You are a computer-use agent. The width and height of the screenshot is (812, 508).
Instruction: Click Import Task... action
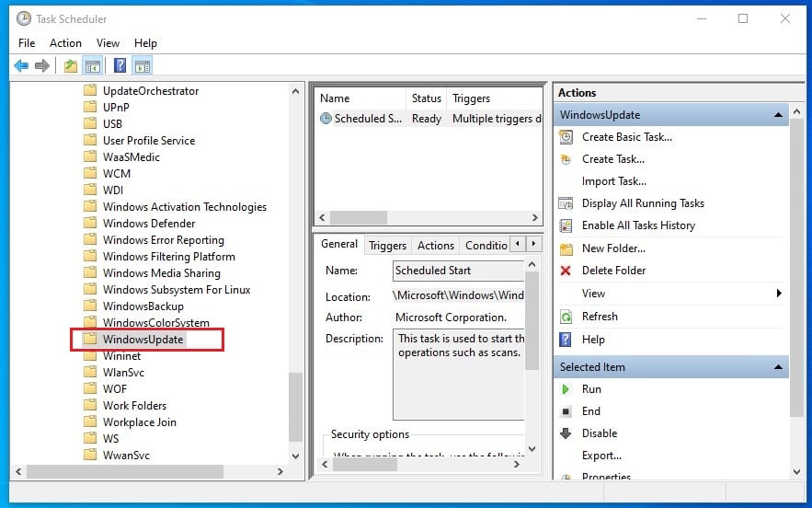613,181
